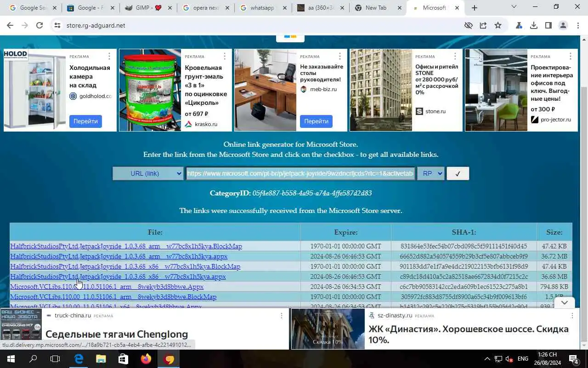This screenshot has height=368, width=588.
Task: Click the 'Перейти' button on goldhold ad
Action: coord(85,121)
